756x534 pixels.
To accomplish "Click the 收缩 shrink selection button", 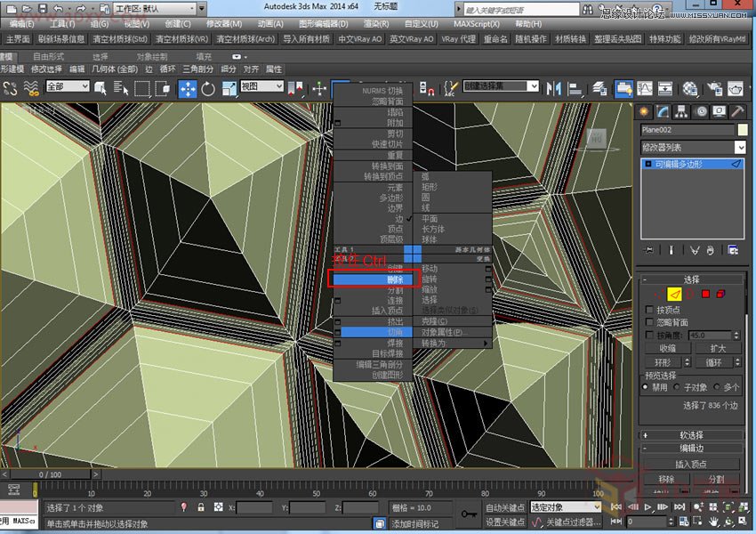I will tap(667, 348).
